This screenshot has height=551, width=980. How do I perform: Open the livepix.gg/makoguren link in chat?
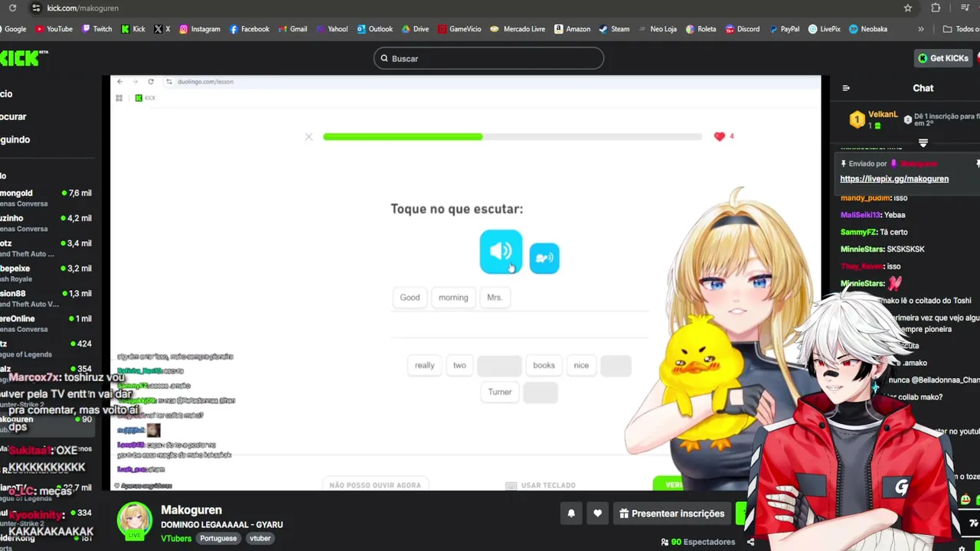[x=894, y=179]
